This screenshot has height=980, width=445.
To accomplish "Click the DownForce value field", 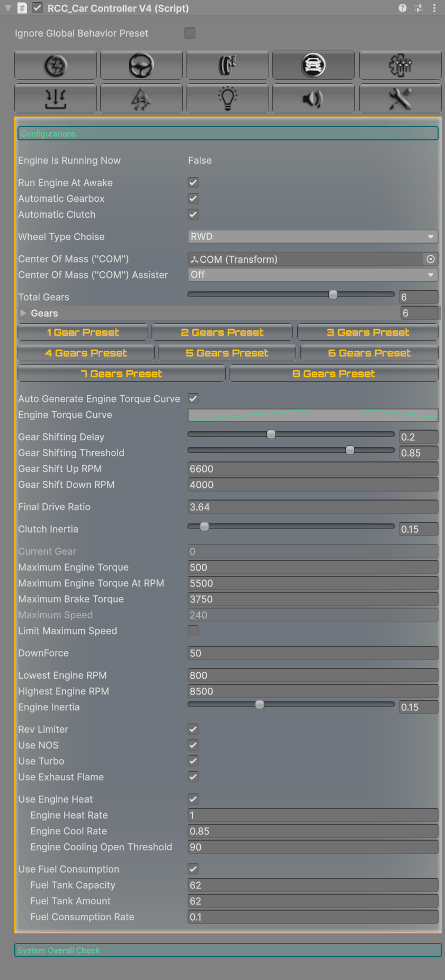I will 313,653.
